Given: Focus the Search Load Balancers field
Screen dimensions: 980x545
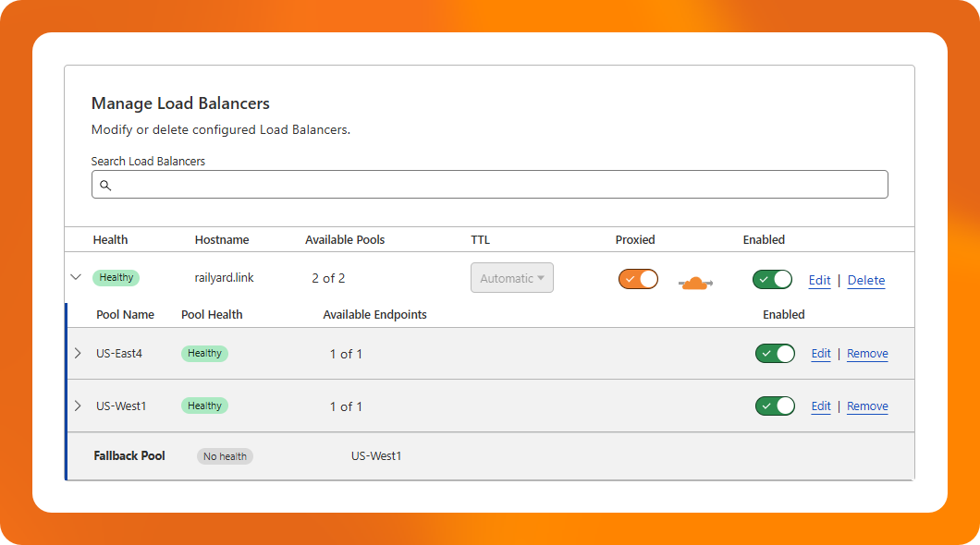Looking at the screenshot, I should (x=489, y=184).
